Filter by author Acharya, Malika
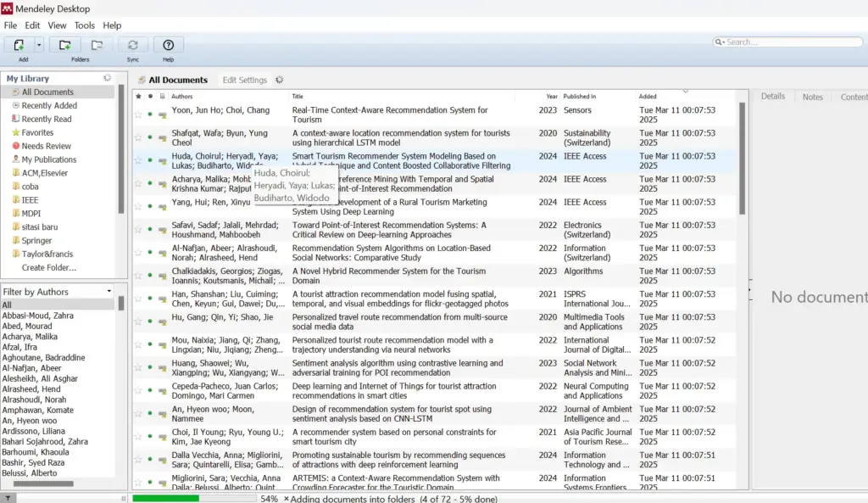This screenshot has height=503, width=868. click(x=30, y=337)
